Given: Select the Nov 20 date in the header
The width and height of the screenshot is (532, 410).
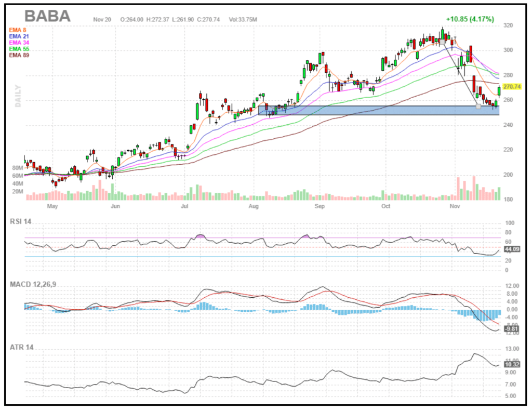Looking at the screenshot, I should click(102, 20).
